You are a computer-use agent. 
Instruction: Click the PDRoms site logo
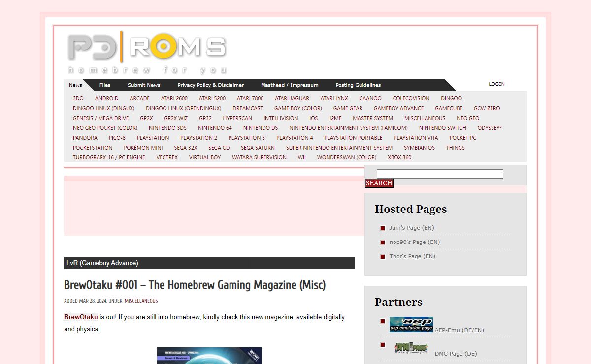(x=147, y=52)
